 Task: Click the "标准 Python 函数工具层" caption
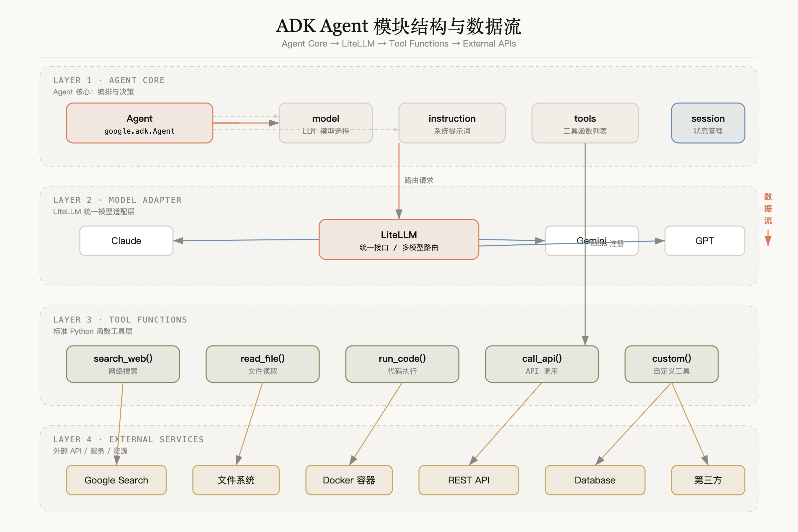(x=93, y=332)
